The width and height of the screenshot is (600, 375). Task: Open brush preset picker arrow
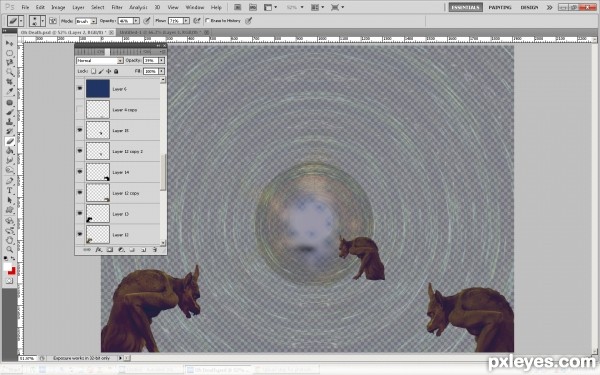click(43, 21)
